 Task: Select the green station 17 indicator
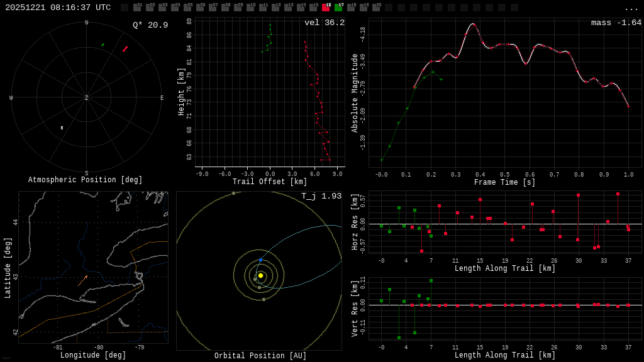point(338,8)
